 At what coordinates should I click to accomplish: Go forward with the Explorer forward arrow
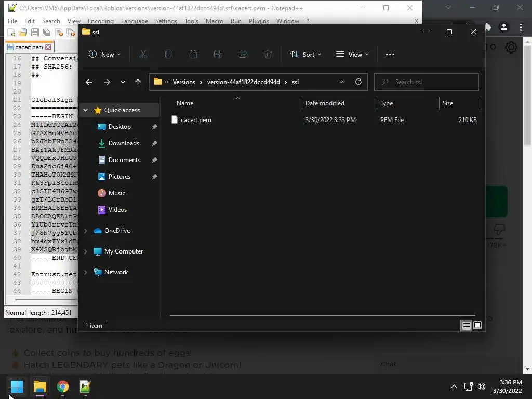tap(107, 82)
